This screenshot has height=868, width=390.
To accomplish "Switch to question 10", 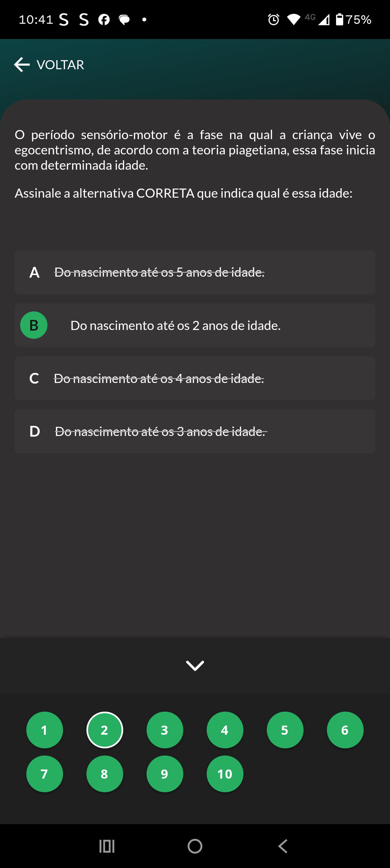I will [225, 774].
